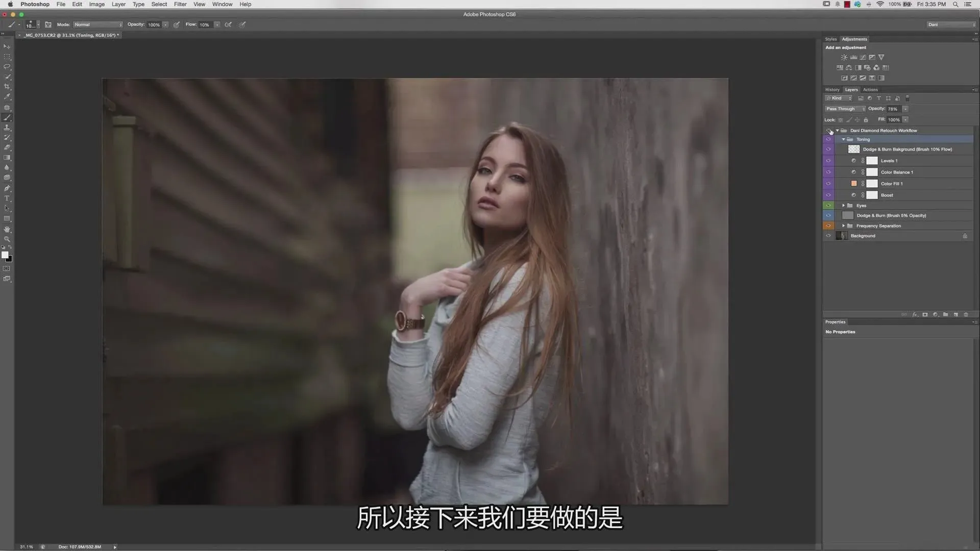Click the layer Opacity 78% field
The image size is (980, 551).
point(893,109)
